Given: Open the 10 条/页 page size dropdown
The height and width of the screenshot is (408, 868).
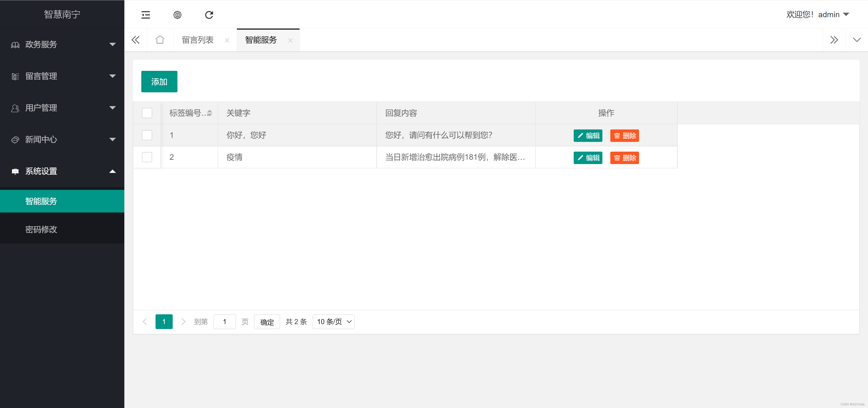Looking at the screenshot, I should [333, 322].
